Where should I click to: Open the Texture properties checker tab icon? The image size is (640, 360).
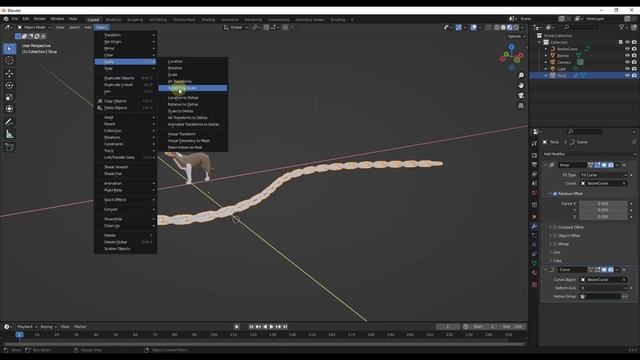click(x=534, y=284)
